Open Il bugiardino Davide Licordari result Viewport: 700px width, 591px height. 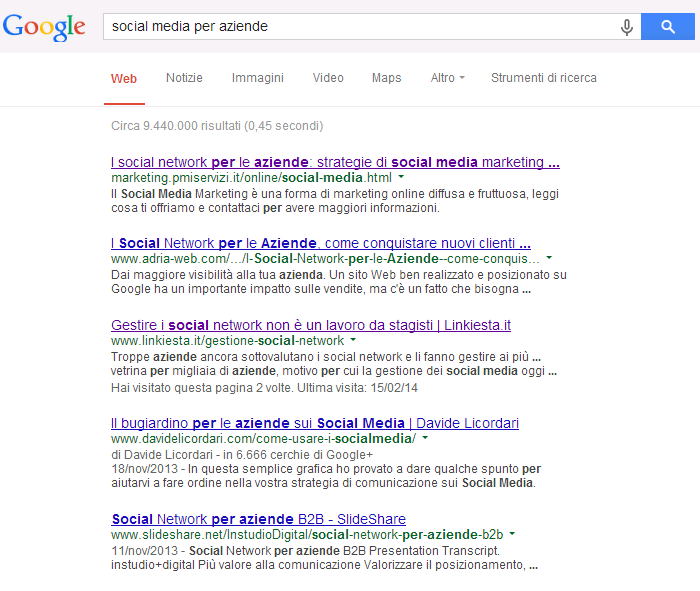(x=314, y=423)
